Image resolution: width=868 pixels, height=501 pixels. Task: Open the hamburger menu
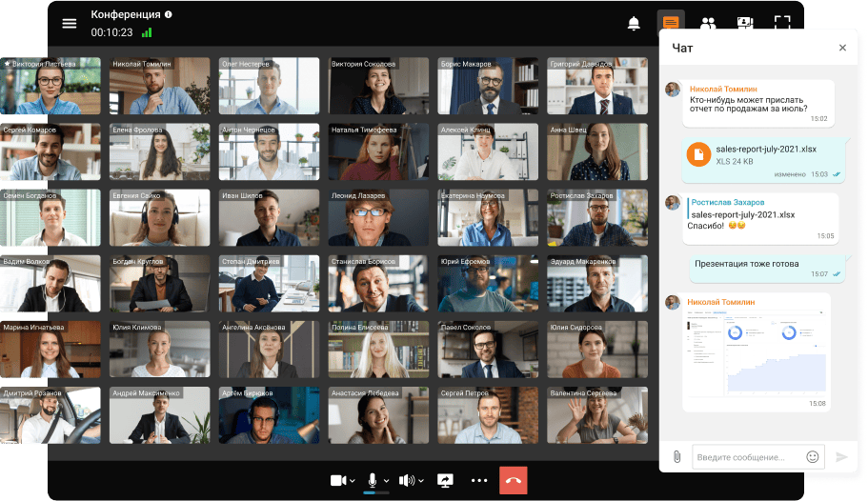click(x=70, y=23)
